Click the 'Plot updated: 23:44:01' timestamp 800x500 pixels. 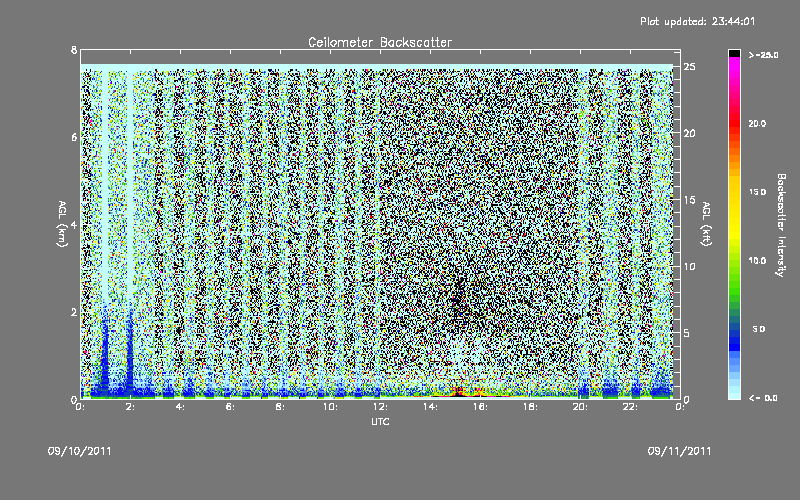pyautogui.click(x=697, y=21)
